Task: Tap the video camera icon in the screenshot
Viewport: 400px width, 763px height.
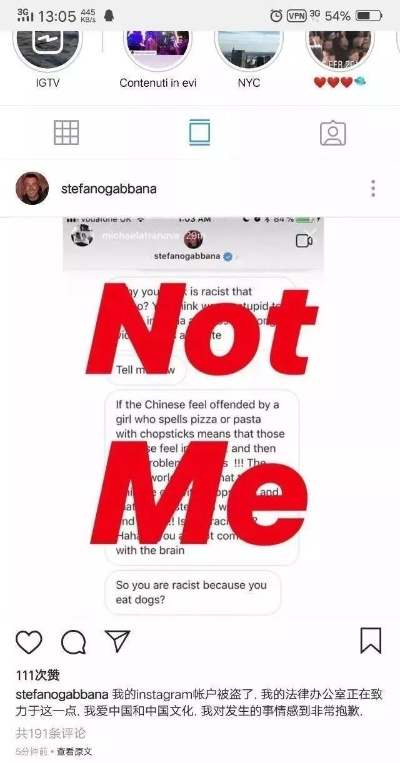Action: click(304, 240)
